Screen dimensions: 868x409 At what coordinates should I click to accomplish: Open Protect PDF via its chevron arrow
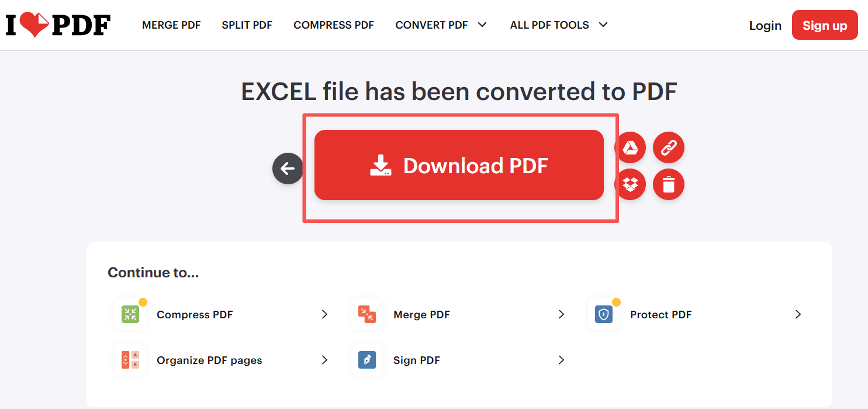click(798, 314)
